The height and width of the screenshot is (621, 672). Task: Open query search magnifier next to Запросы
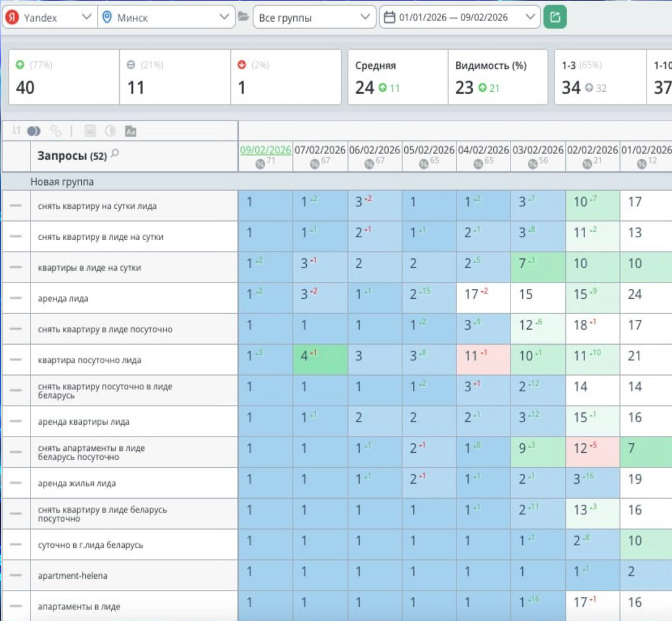click(x=114, y=154)
